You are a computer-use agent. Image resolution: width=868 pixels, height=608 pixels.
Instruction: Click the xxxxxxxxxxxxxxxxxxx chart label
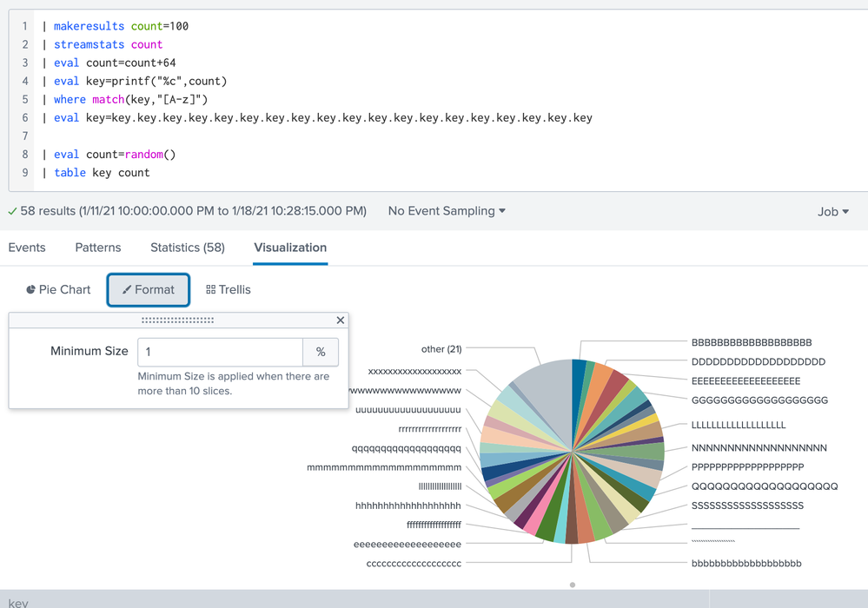click(x=414, y=371)
